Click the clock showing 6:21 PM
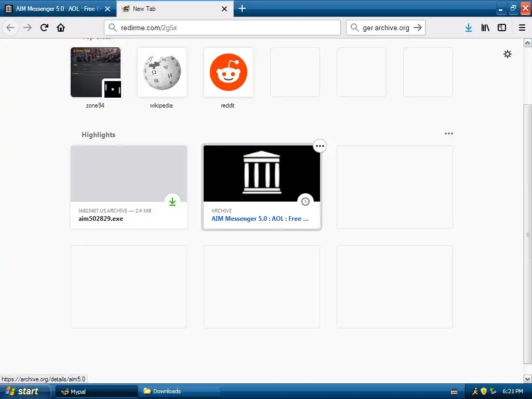Screen dimensions: 532x399 [513, 391]
